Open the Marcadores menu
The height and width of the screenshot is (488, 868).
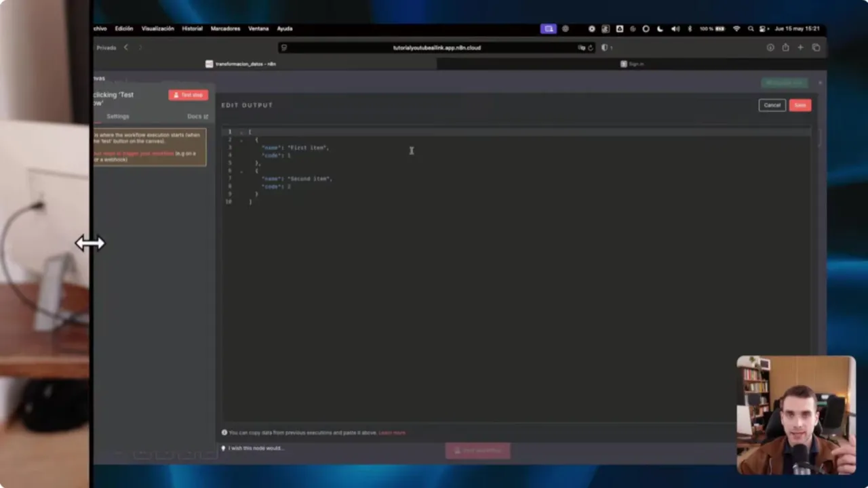coord(225,28)
